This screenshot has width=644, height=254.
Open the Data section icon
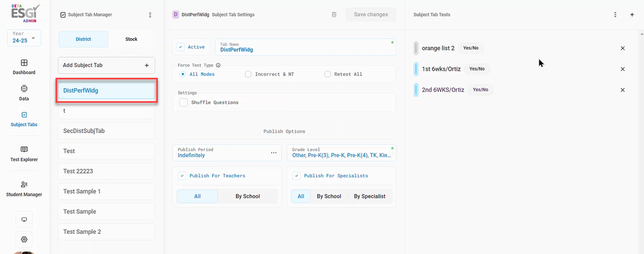coord(24,89)
